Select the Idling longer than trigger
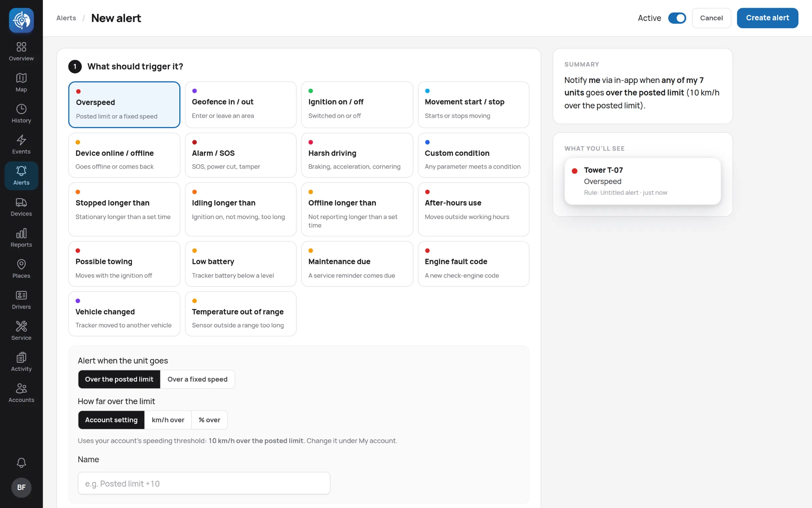The width and height of the screenshot is (812, 508). click(x=241, y=209)
